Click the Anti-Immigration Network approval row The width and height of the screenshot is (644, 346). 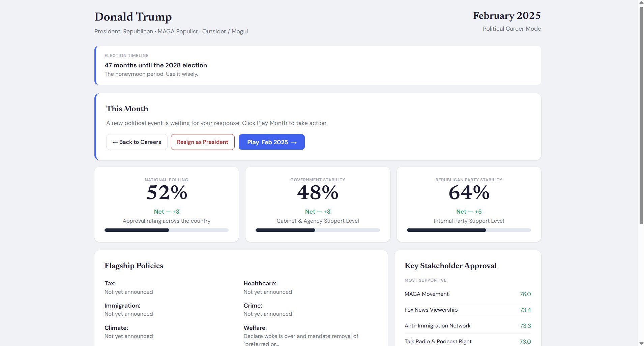(467, 325)
